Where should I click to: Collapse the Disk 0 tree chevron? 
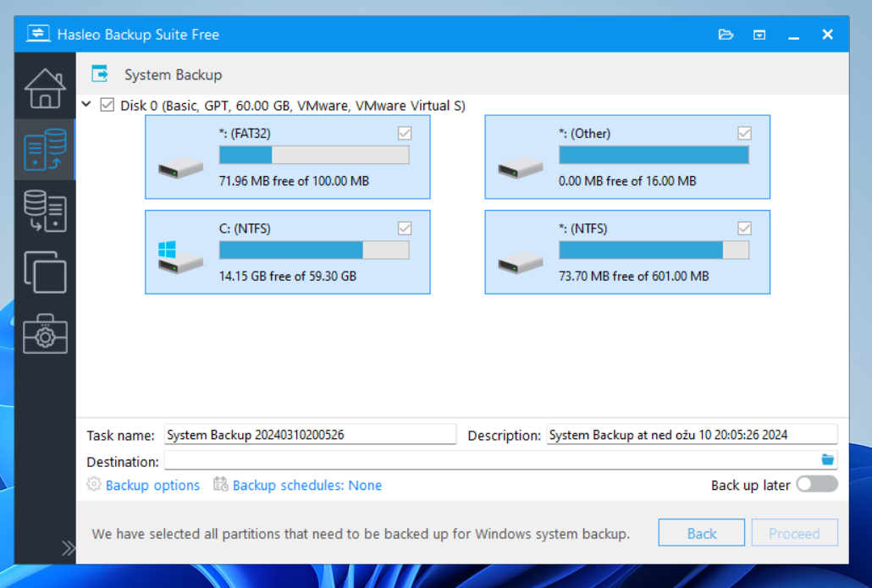click(x=86, y=104)
